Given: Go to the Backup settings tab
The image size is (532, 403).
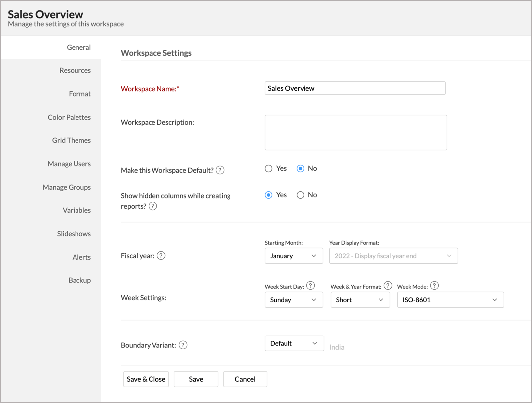Looking at the screenshot, I should pos(79,280).
